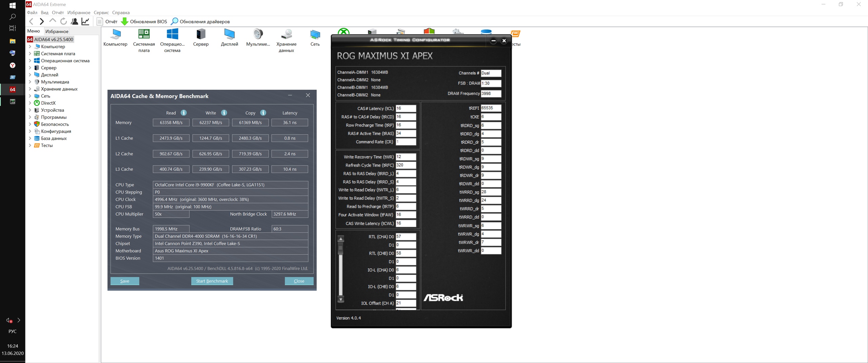The image size is (868, 363).
Task: Click the DRAM Frequency field
Action: 491,93
